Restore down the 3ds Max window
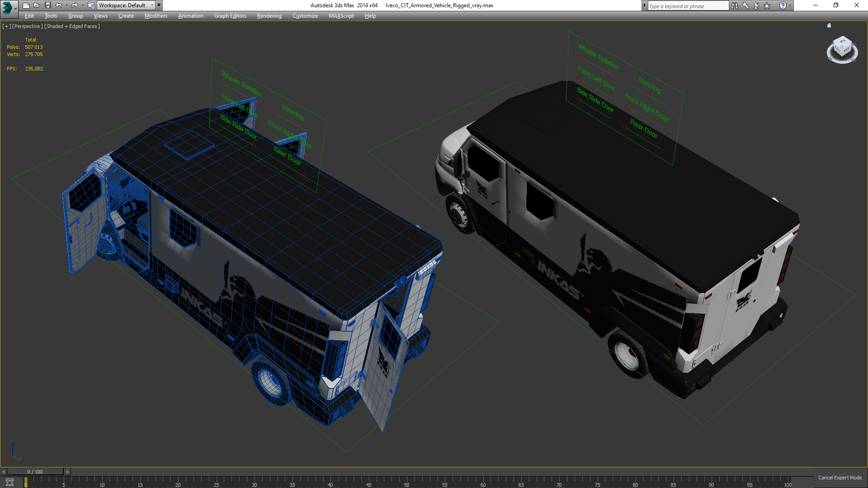The height and width of the screenshot is (488, 868). (836, 5)
